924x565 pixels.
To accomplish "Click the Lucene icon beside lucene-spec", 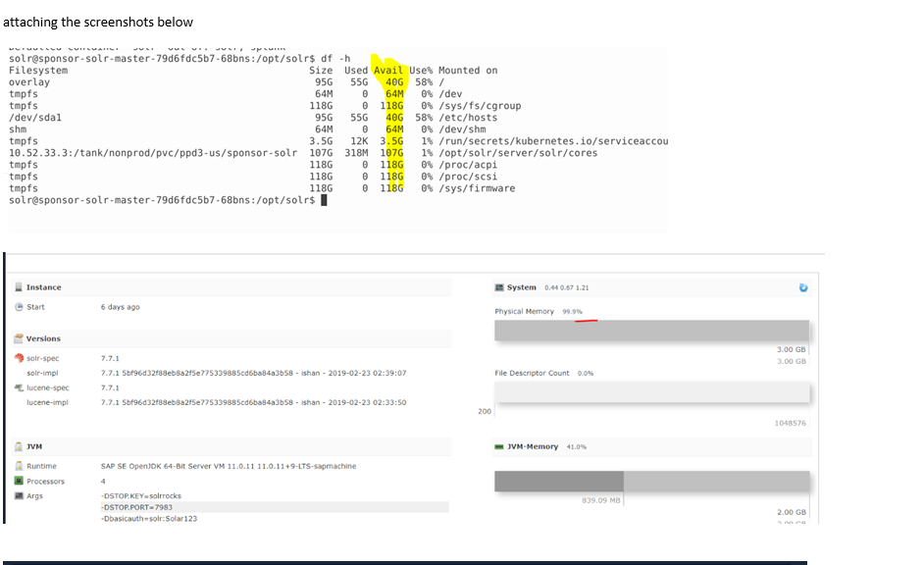I will 19,387.
